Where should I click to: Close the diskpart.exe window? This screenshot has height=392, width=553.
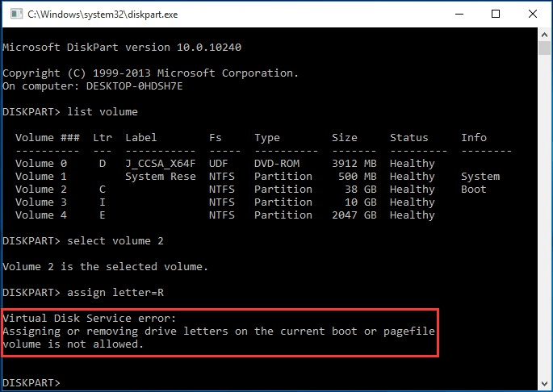click(533, 14)
